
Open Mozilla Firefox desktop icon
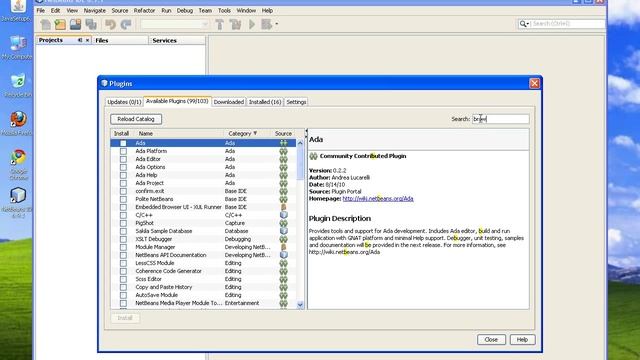tap(18, 120)
